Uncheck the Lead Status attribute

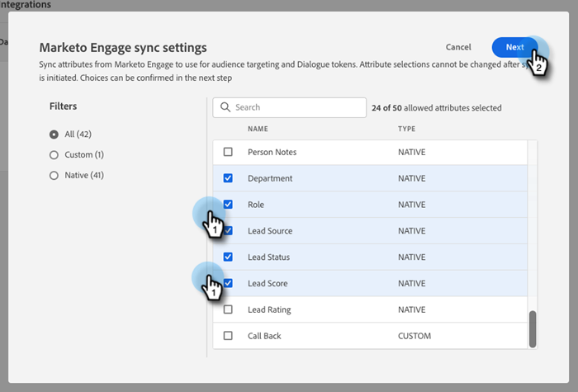coord(229,257)
